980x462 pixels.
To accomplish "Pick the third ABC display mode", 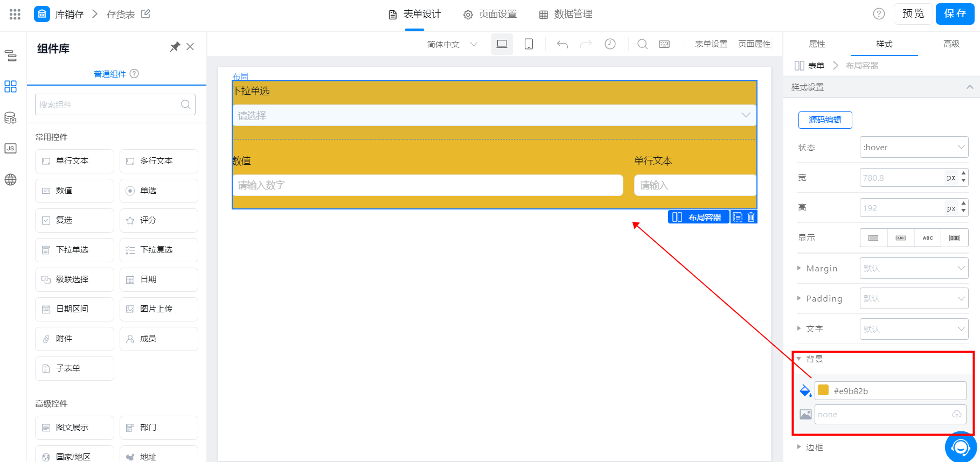I will 927,238.
